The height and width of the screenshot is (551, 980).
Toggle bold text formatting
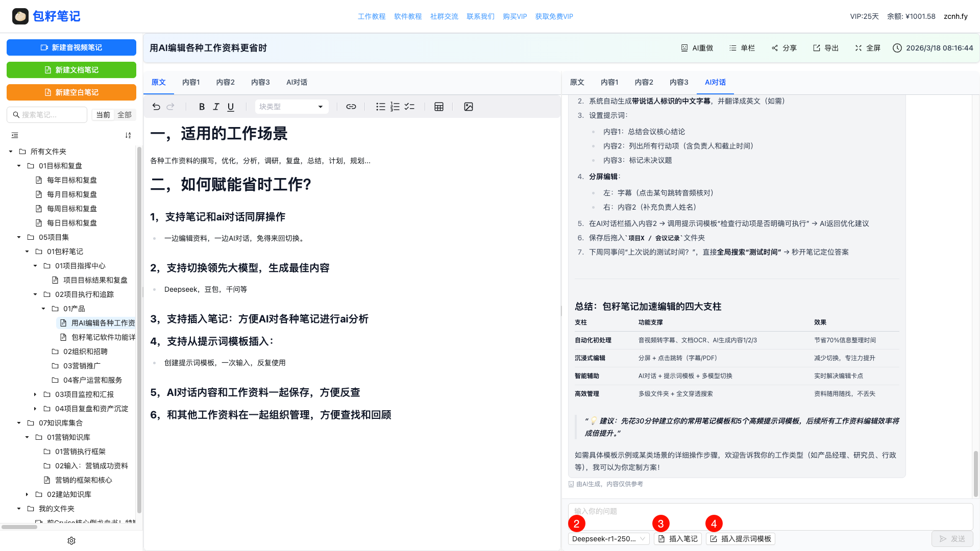coord(202,107)
